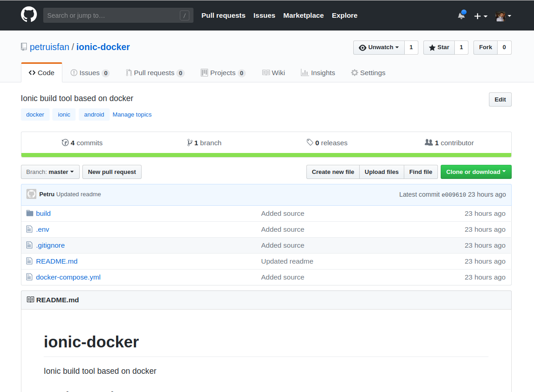Screen dimensions: 534x392
Task: Click the Manage topics link
Action: (132, 114)
